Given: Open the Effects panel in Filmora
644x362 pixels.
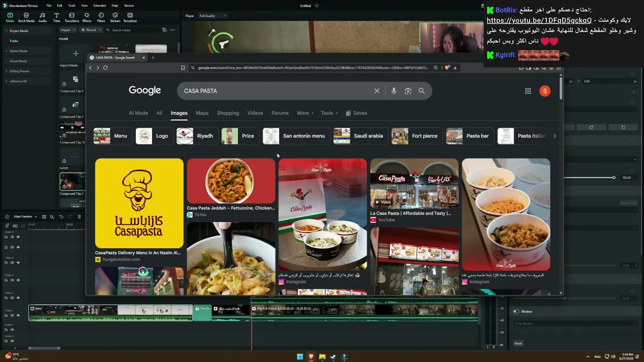Looking at the screenshot, I should click(x=87, y=18).
